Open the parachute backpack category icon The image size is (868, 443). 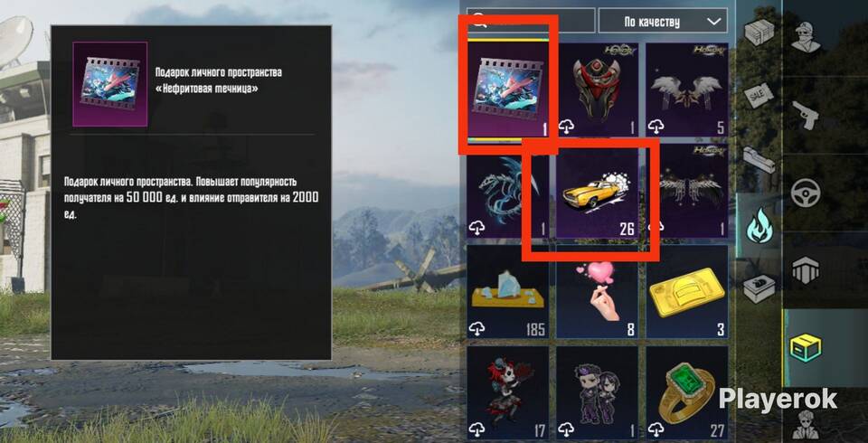click(x=805, y=271)
